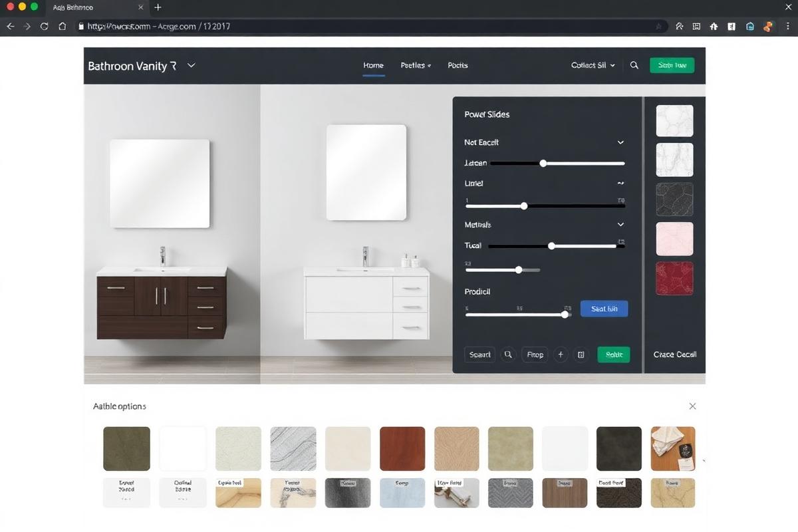798x532 pixels.
Task: Click the browser reload icon
Action: click(x=44, y=27)
